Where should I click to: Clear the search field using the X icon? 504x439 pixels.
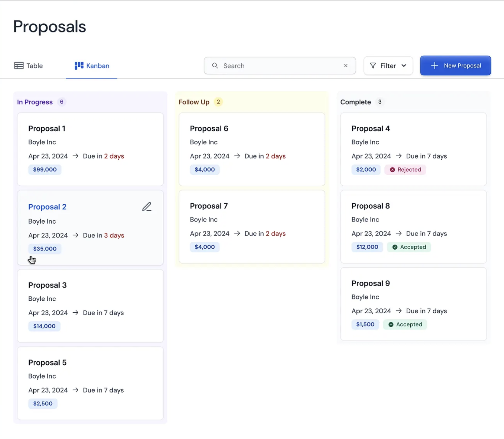pos(345,65)
